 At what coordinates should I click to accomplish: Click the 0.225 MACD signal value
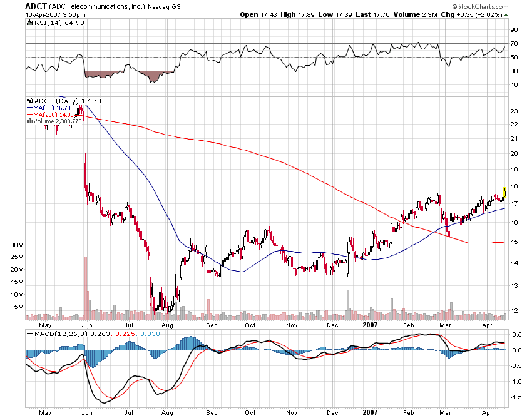[x=125, y=334]
